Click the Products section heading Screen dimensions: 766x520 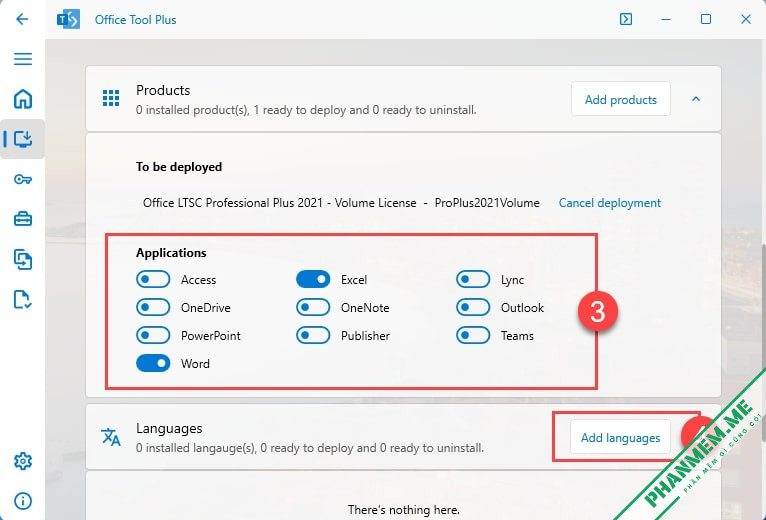pos(163,90)
